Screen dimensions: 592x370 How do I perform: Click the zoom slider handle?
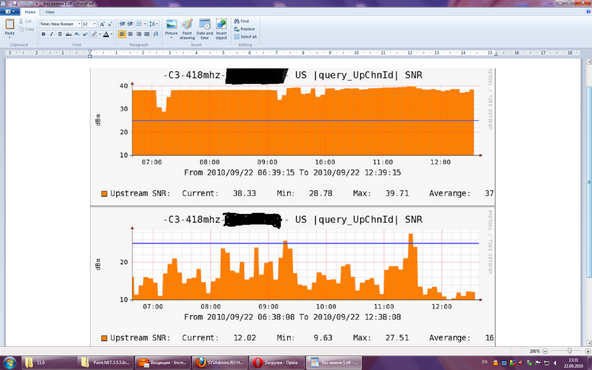[569, 351]
